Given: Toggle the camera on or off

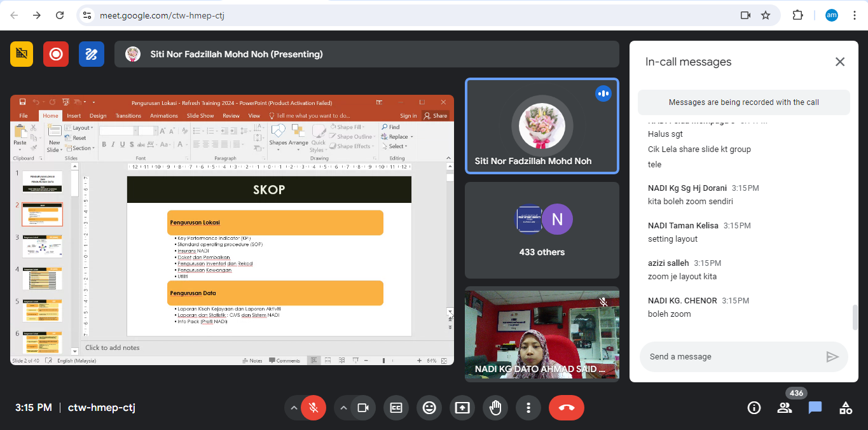Looking at the screenshot, I should point(363,408).
